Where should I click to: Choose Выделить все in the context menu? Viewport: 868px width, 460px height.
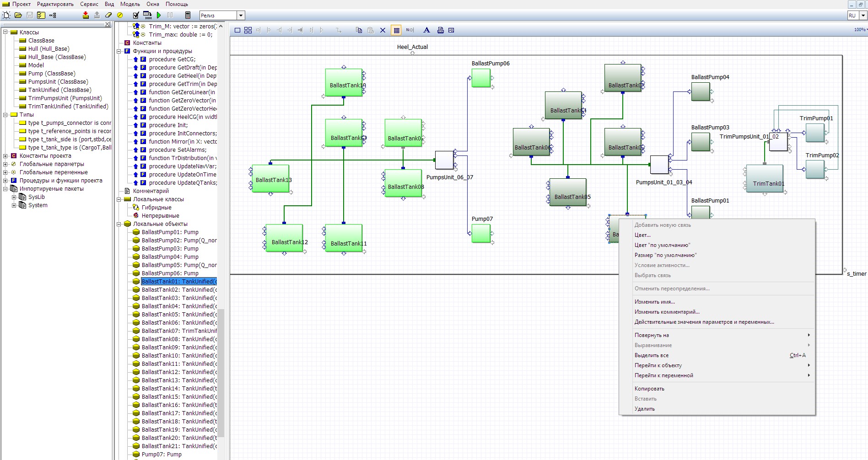717,355
